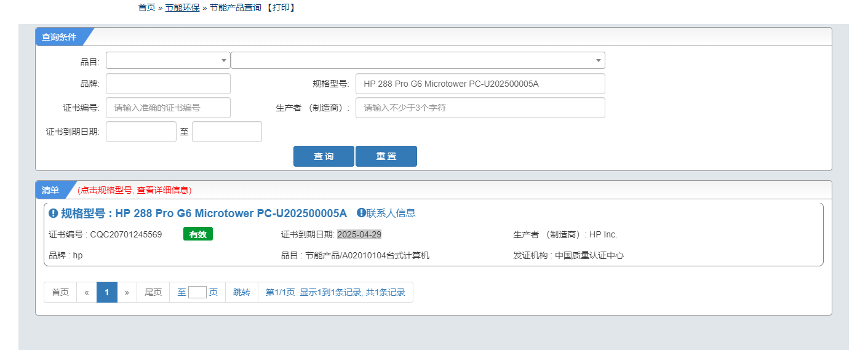Click the 规格型号 model input field

click(480, 84)
